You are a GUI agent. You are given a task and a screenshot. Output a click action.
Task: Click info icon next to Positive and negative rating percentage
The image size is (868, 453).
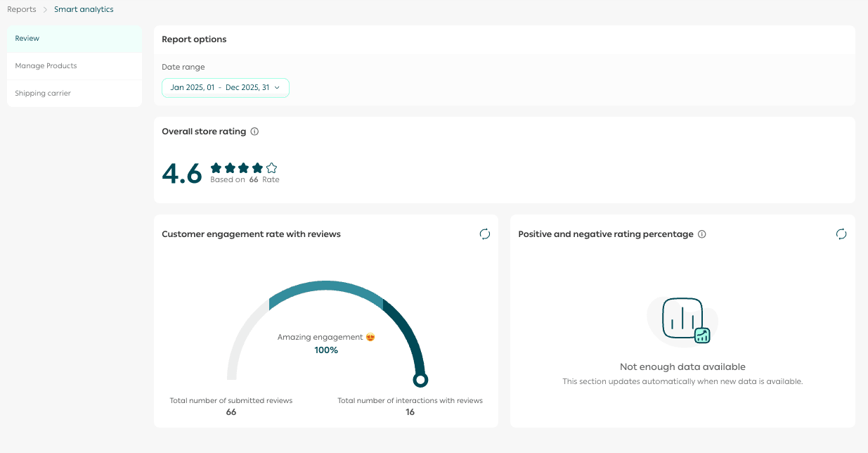click(701, 234)
